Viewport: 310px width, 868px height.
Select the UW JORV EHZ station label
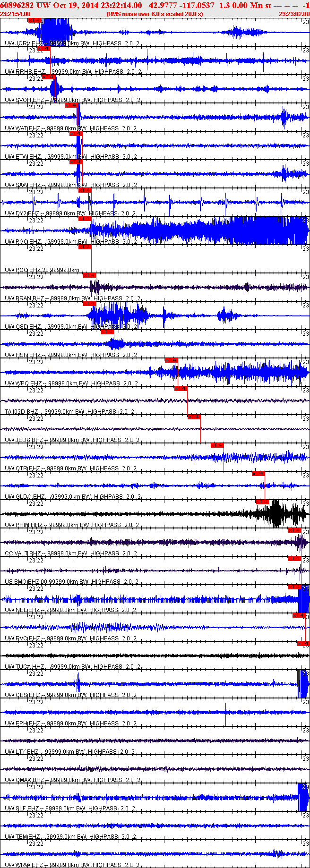(72, 43)
